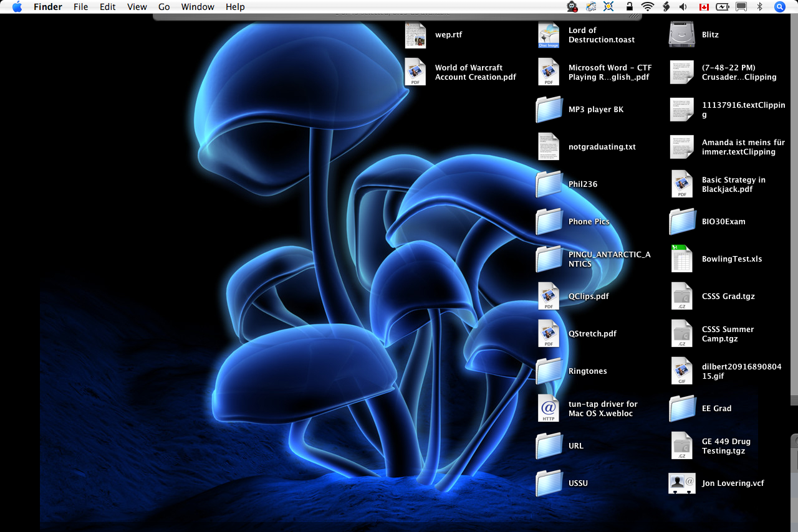Screen dimensions: 798x532
Task: Select the wep.rtf file icon
Action: (415, 35)
